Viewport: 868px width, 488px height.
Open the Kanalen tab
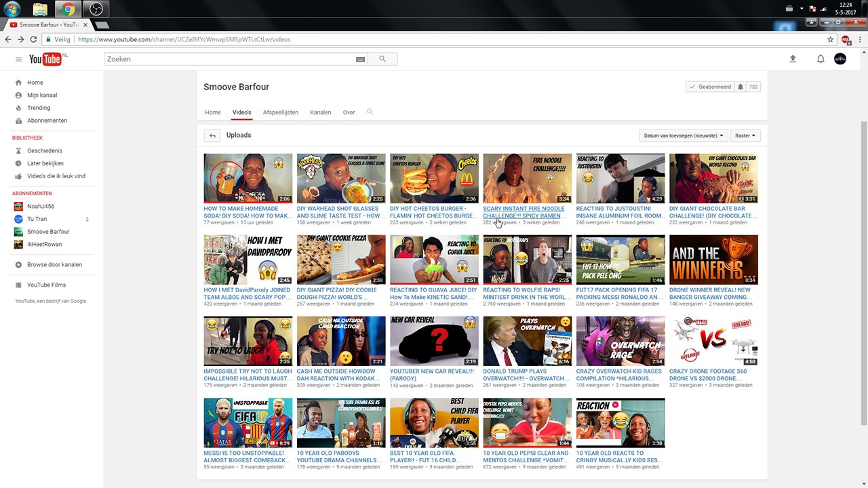coord(321,113)
